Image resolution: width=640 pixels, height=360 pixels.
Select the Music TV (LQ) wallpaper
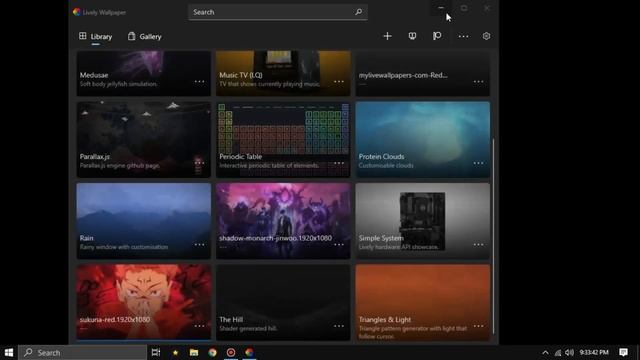(283, 73)
